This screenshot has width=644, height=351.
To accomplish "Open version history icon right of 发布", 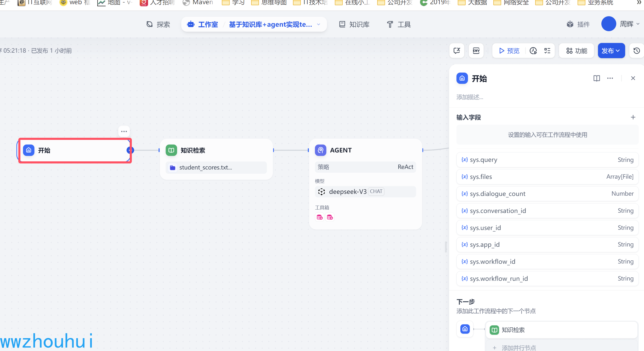I will pos(636,51).
